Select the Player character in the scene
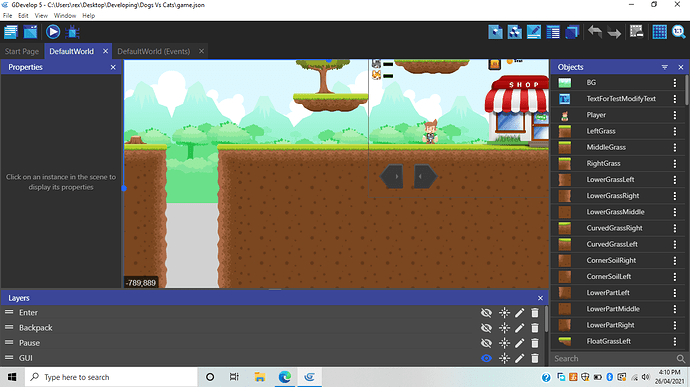 pyautogui.click(x=430, y=132)
